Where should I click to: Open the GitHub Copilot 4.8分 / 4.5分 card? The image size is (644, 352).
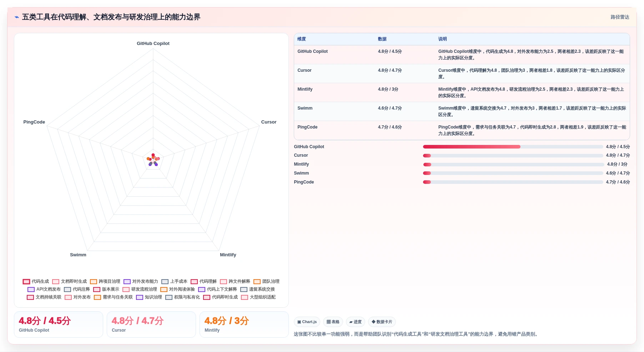59,325
